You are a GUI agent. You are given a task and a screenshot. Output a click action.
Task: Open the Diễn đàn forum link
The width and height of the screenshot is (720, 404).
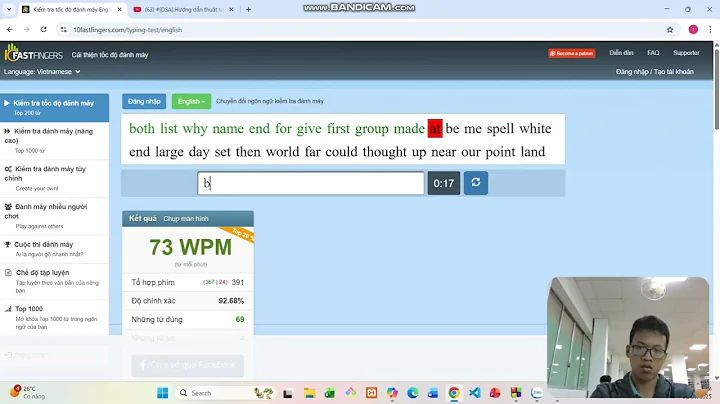click(x=621, y=53)
